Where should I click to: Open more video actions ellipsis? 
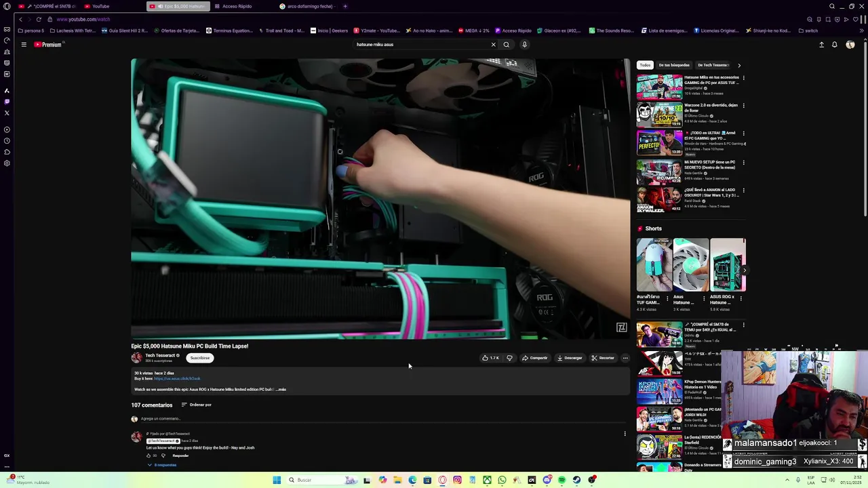coord(625,358)
